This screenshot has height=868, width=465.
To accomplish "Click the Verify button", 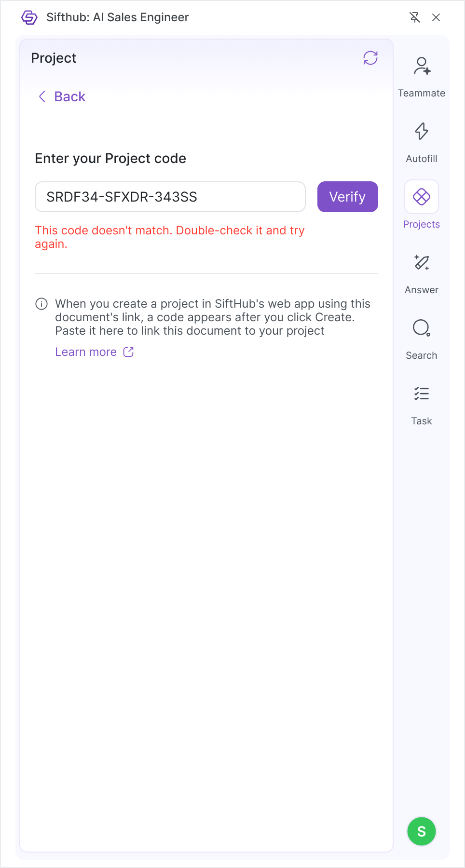I will click(x=348, y=197).
